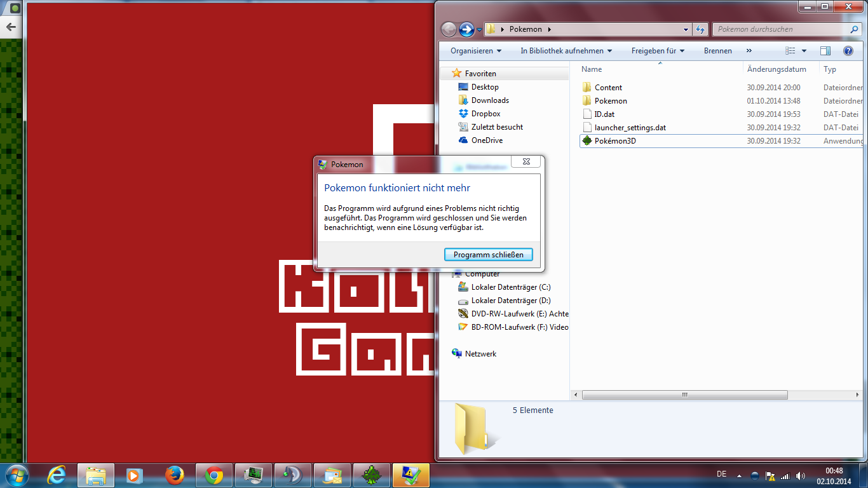Image resolution: width=868 pixels, height=488 pixels.
Task: Click the 'Programm schließen' button
Action: click(x=488, y=255)
